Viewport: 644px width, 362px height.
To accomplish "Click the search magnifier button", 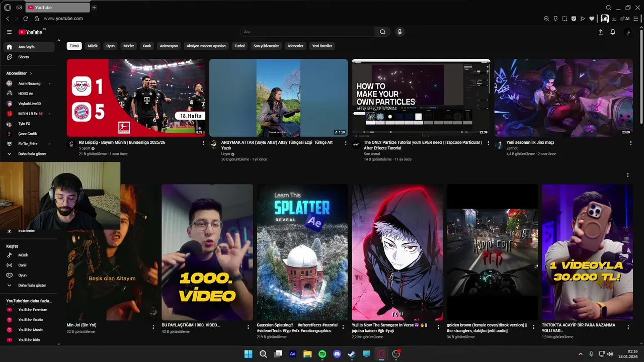I will coord(382,32).
